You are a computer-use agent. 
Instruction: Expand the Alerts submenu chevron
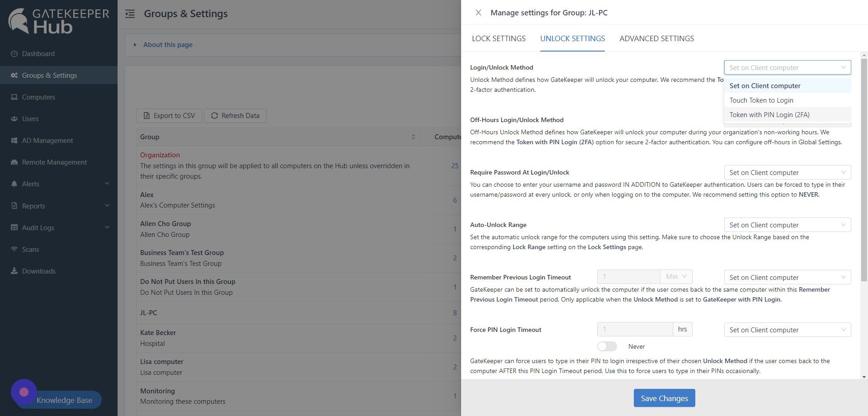(107, 184)
